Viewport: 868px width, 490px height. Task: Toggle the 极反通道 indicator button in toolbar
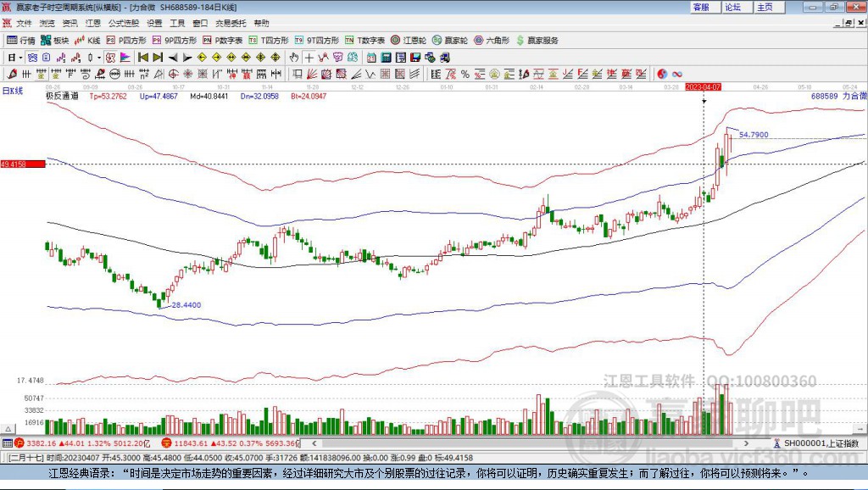pyautogui.click(x=110, y=58)
